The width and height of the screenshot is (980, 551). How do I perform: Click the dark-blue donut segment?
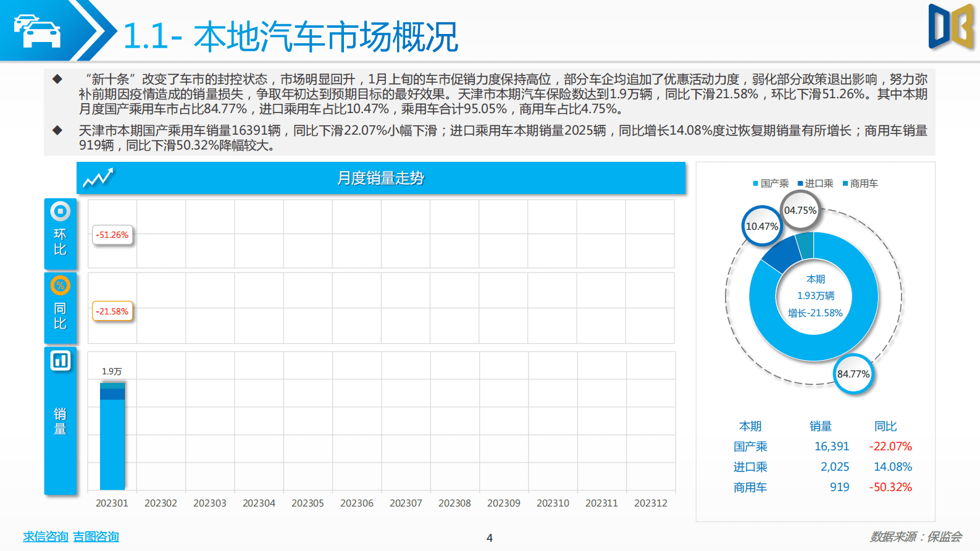(x=783, y=254)
